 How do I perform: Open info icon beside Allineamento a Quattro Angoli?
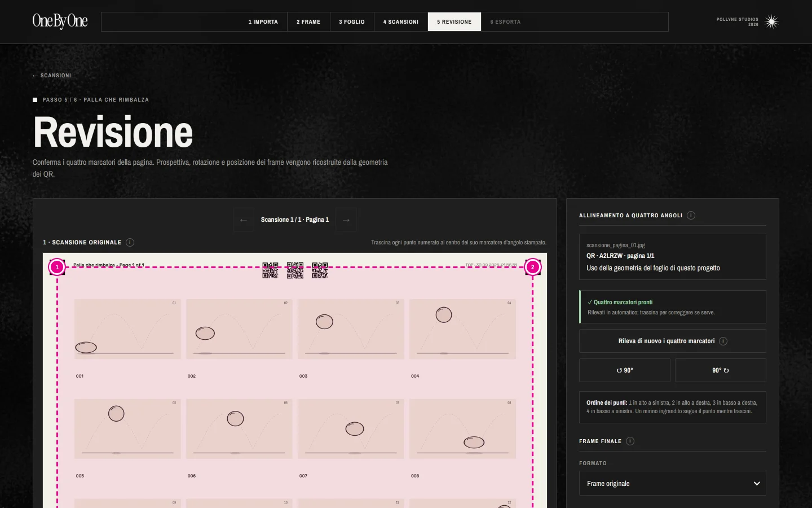click(691, 216)
